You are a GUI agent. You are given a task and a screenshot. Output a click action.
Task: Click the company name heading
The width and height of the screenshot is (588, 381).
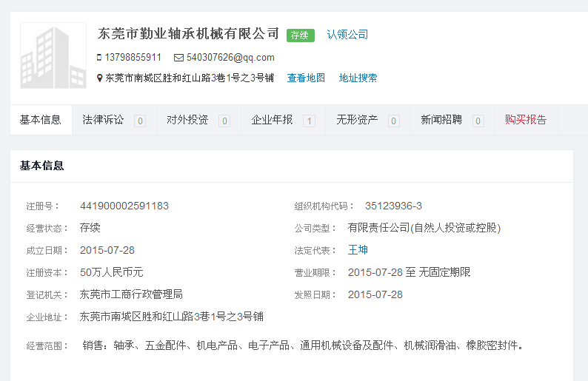point(188,34)
